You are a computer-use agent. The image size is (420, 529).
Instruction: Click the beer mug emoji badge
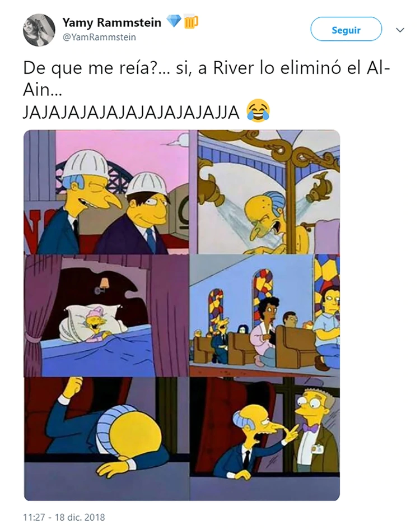(191, 22)
